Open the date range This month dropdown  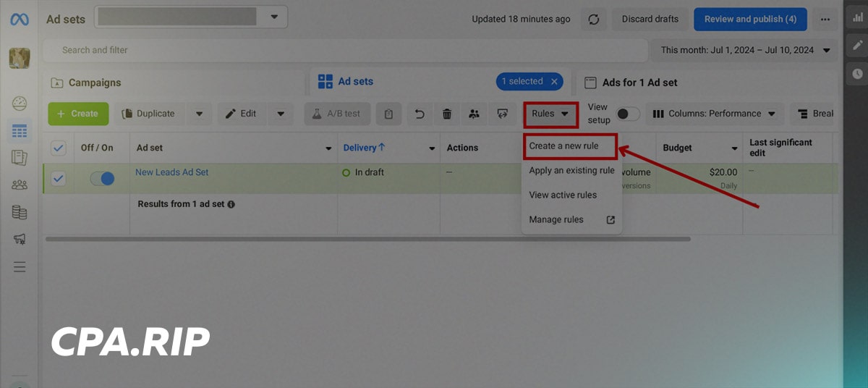tap(745, 50)
